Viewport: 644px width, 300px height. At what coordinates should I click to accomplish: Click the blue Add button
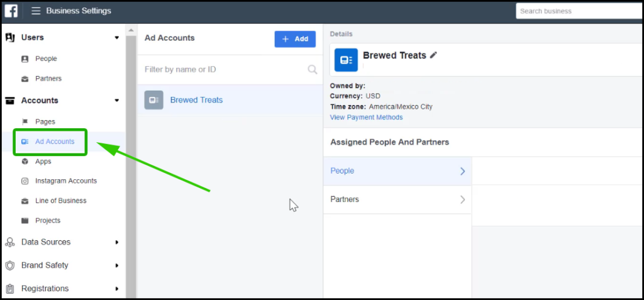[295, 39]
